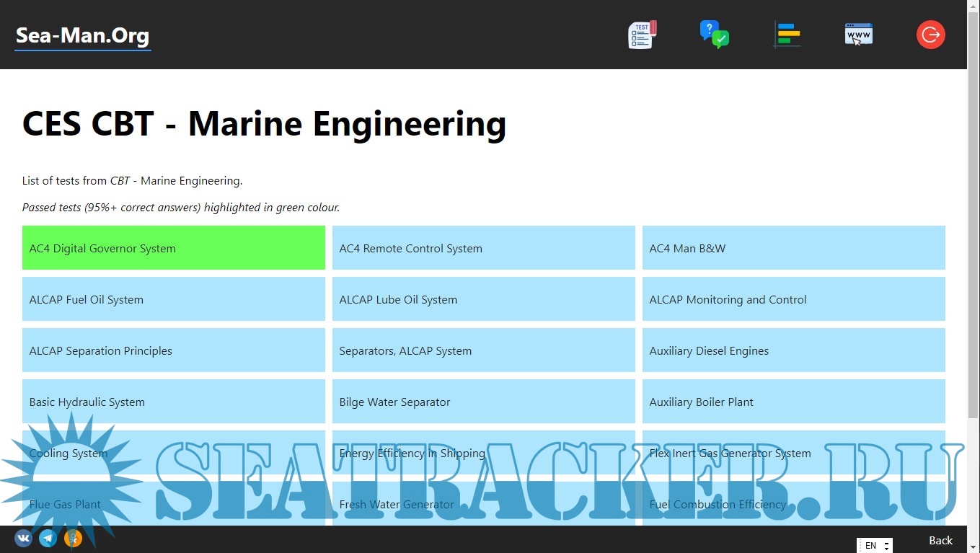This screenshot has width=980, height=553.
Task: Open the Auxiliary Diesel Engines test
Action: 793,350
